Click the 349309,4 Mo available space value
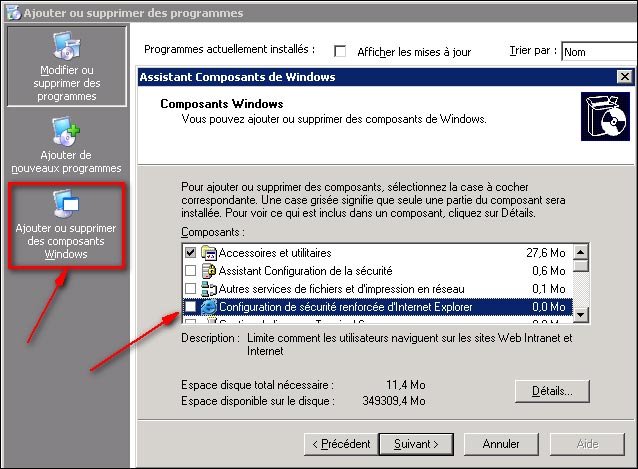 [394, 401]
